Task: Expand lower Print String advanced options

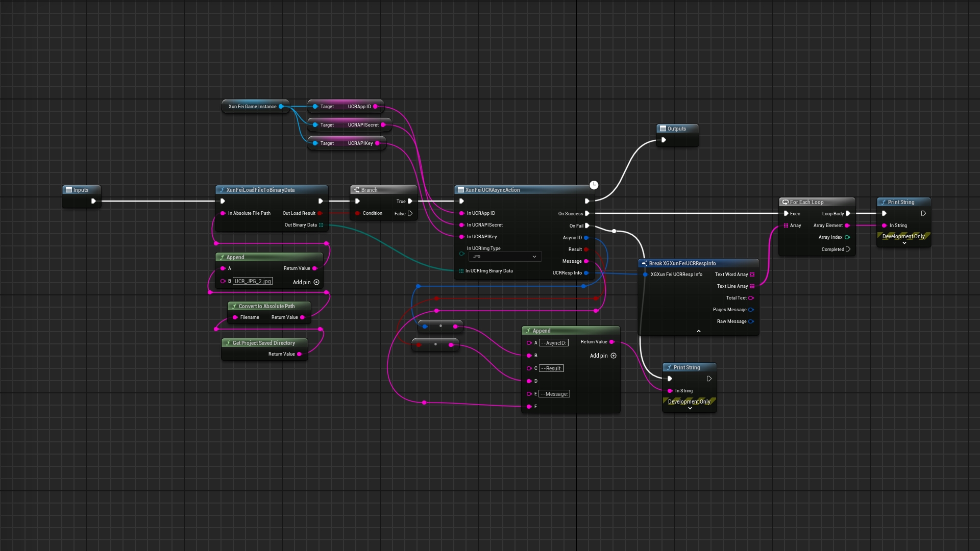Action: (x=690, y=408)
